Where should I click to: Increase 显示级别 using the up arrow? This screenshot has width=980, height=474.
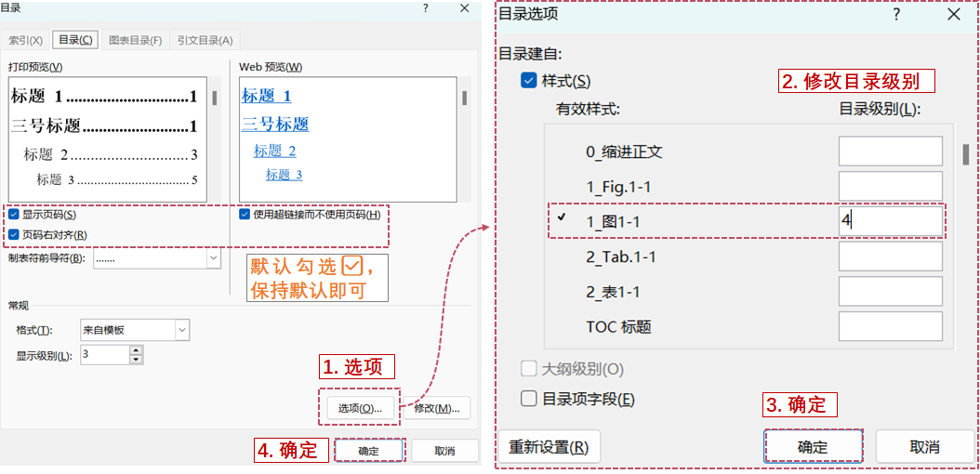point(136,350)
